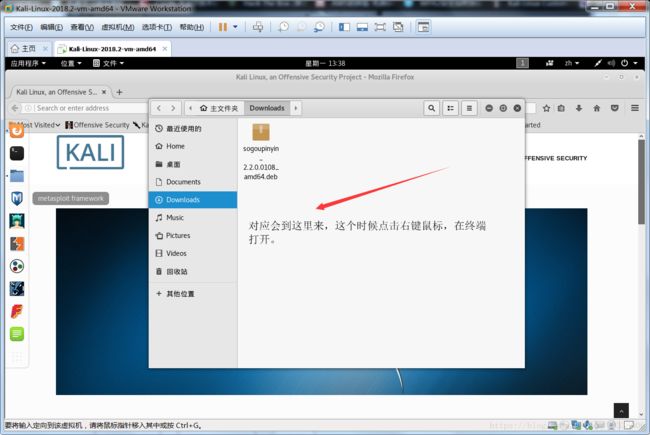The height and width of the screenshot is (435, 650).
Task: Select Documents in Files sidebar
Action: 193,182
